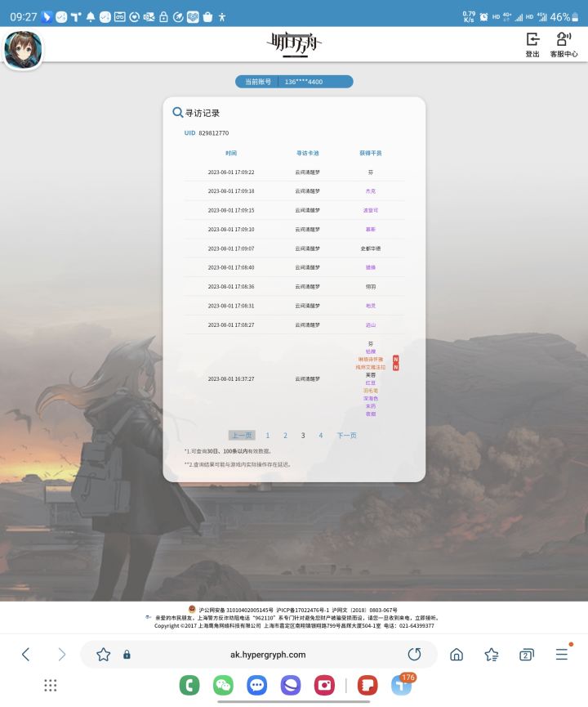Reload the page with refresh icon

click(x=414, y=654)
